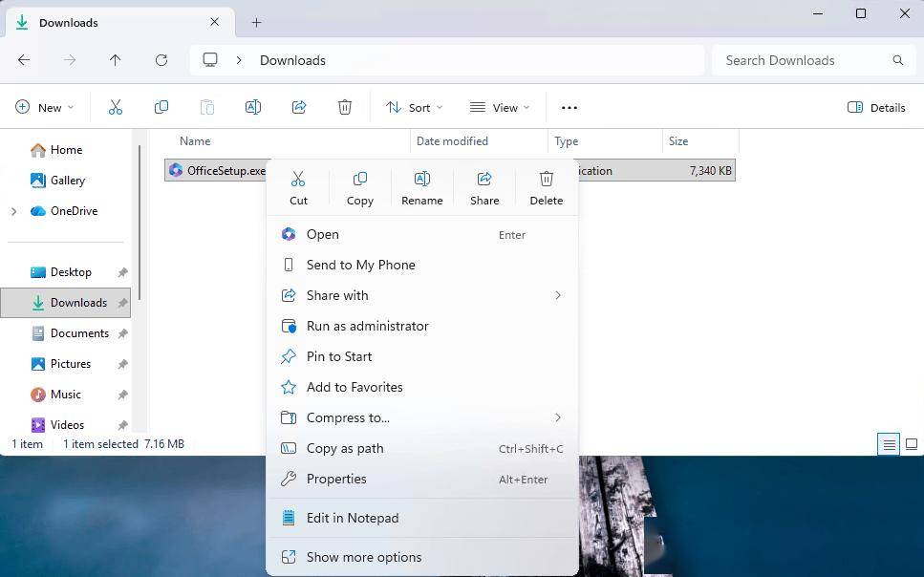Select Properties from the context menu
The width and height of the screenshot is (924, 577).
336,479
